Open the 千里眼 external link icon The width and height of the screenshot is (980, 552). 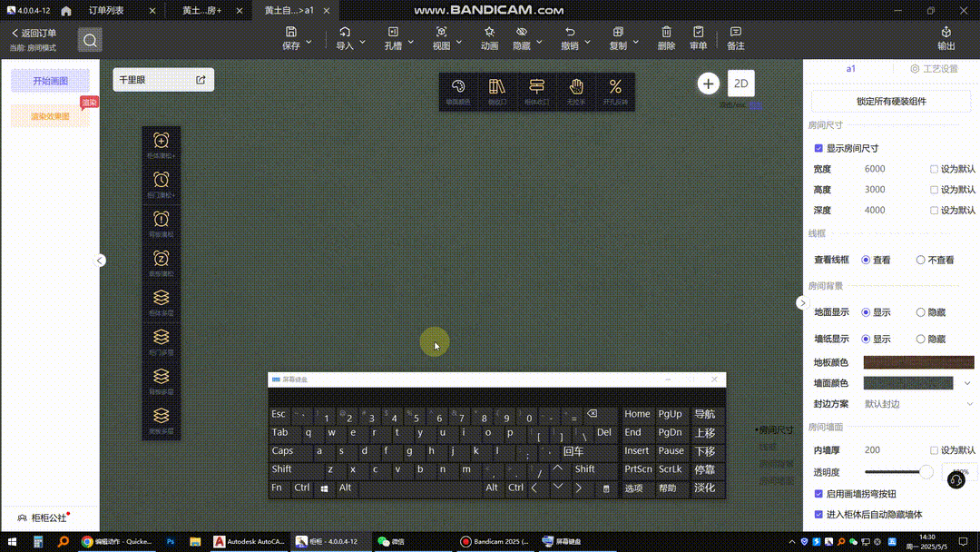pos(201,80)
